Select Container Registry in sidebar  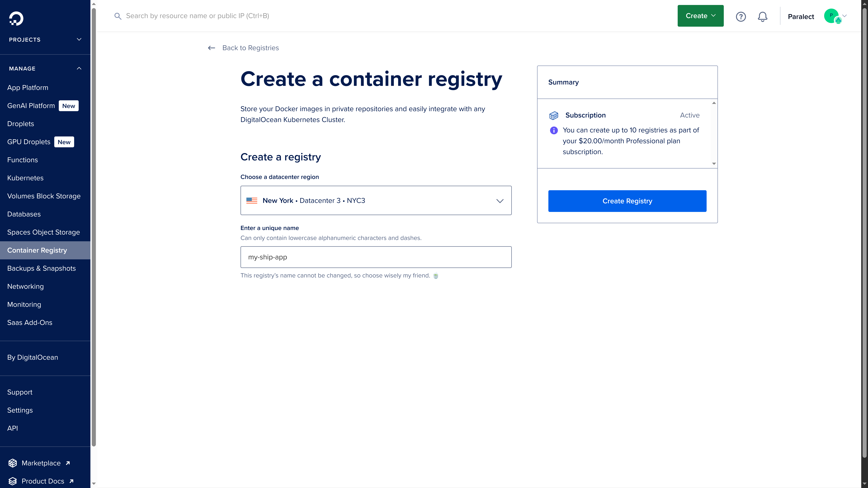click(x=37, y=250)
